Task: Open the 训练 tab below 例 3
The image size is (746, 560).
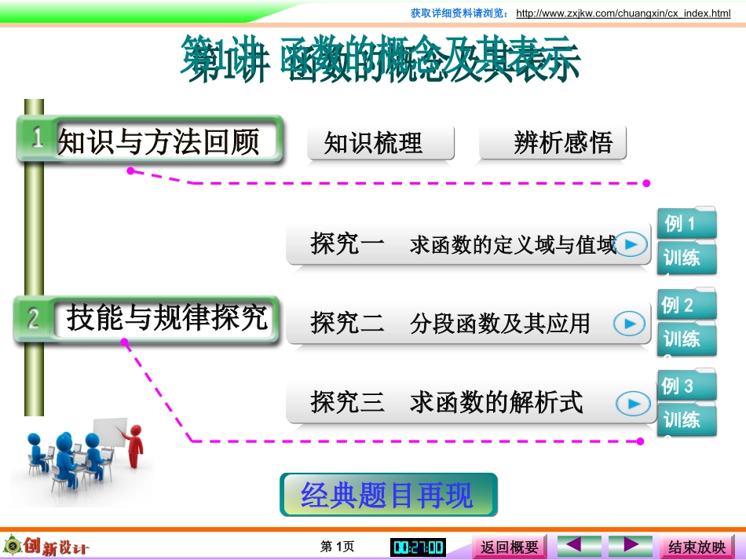Action: (x=686, y=419)
